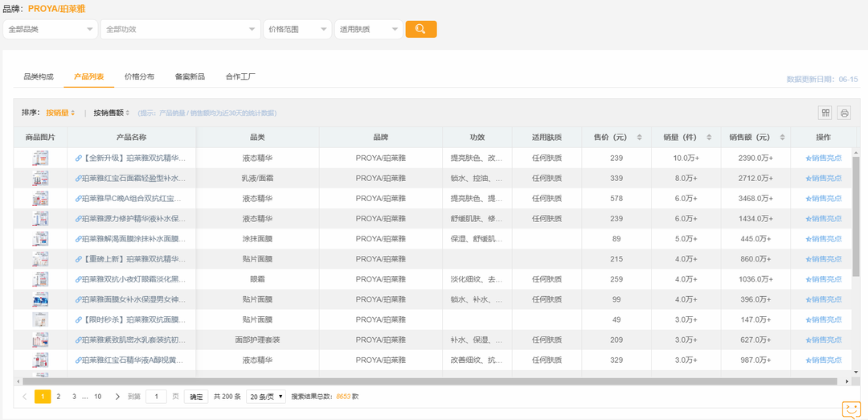Click the 10.0万+ sales volume cell
This screenshot has height=420, width=868.
point(686,158)
